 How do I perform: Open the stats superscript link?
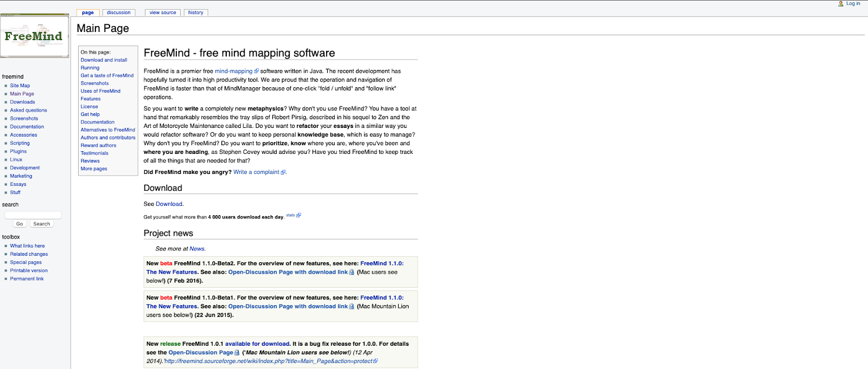[290, 215]
